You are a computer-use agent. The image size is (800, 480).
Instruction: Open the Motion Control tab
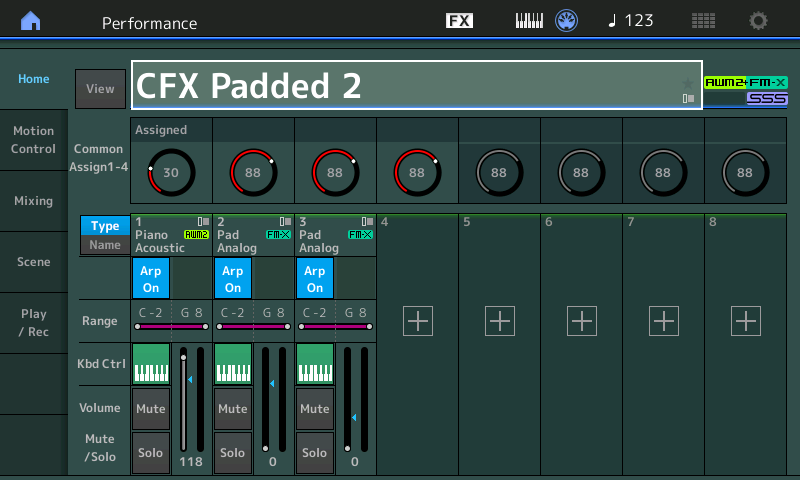[33, 140]
